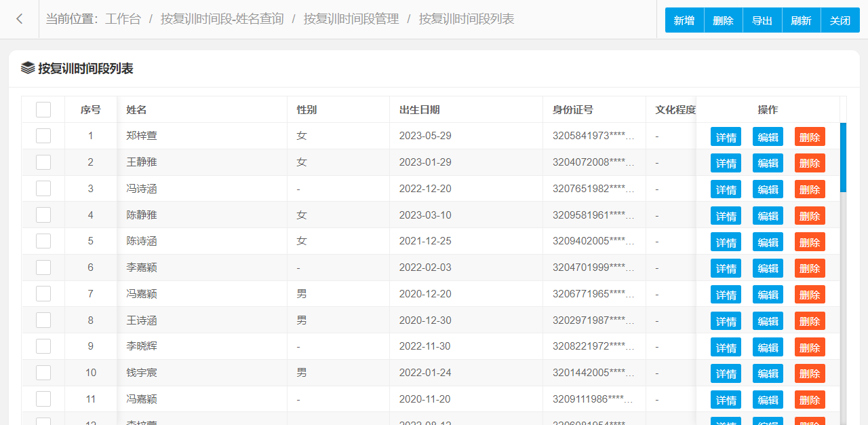The width and height of the screenshot is (868, 425).
Task: Delete the 郑梓萱 row
Action: 810,136
